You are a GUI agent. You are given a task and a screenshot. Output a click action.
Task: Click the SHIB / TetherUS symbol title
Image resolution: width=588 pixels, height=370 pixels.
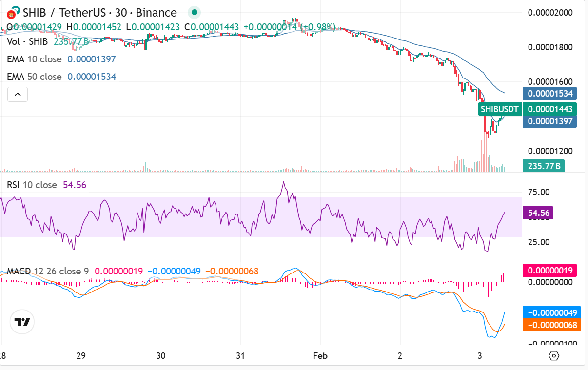(100, 12)
